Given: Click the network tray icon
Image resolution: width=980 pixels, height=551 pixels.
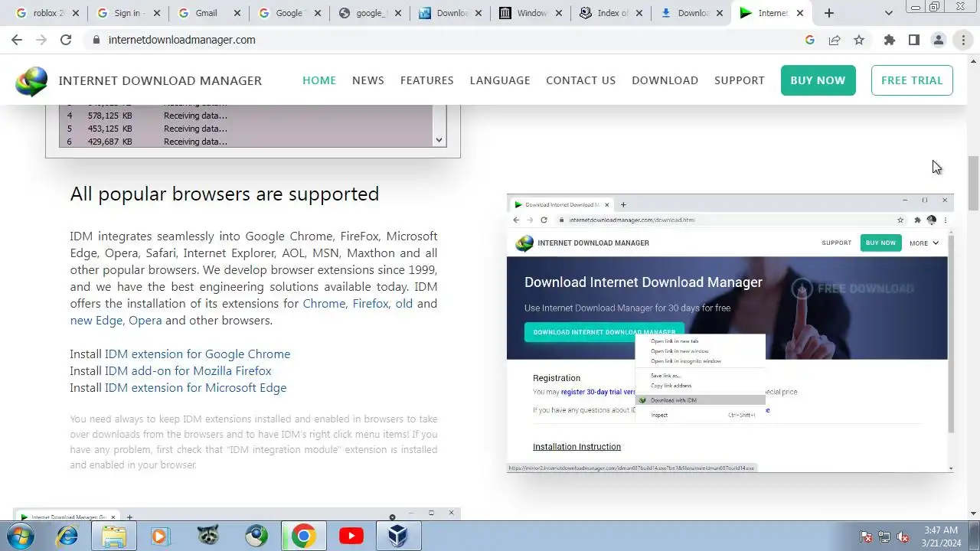Looking at the screenshot, I should point(884,537).
